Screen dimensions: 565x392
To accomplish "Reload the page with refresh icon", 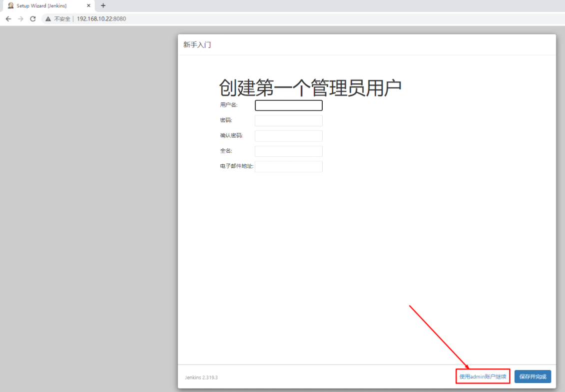I will pyautogui.click(x=33, y=19).
